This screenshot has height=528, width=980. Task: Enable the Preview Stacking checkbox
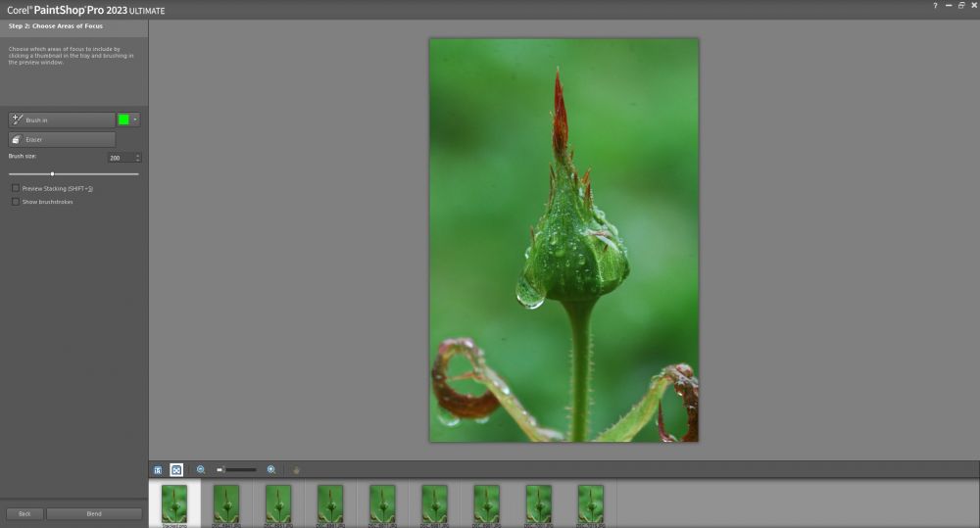tap(15, 187)
